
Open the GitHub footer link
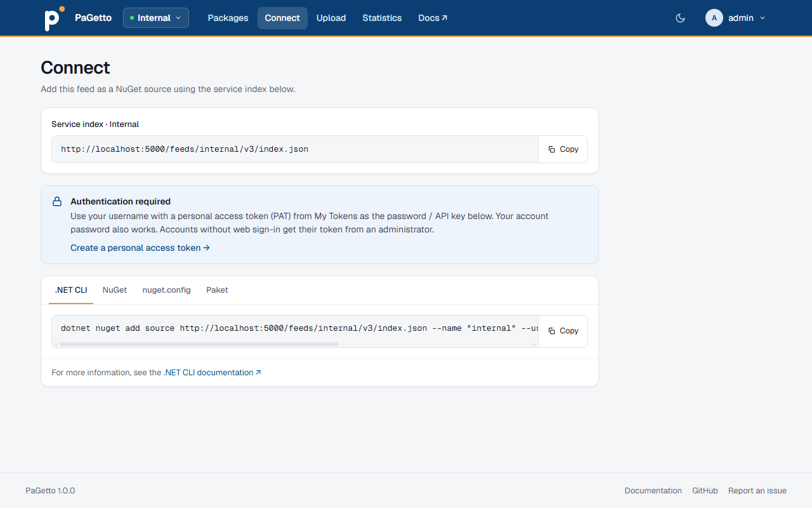[x=705, y=491]
